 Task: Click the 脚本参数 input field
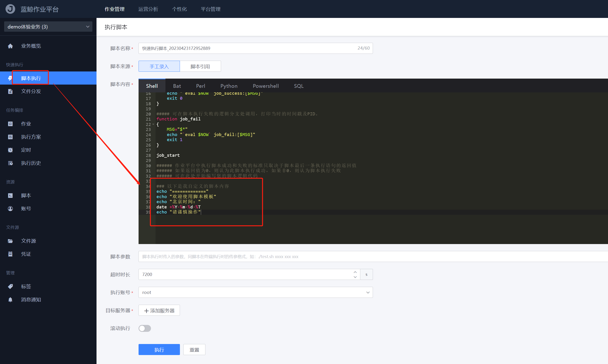(x=373, y=256)
